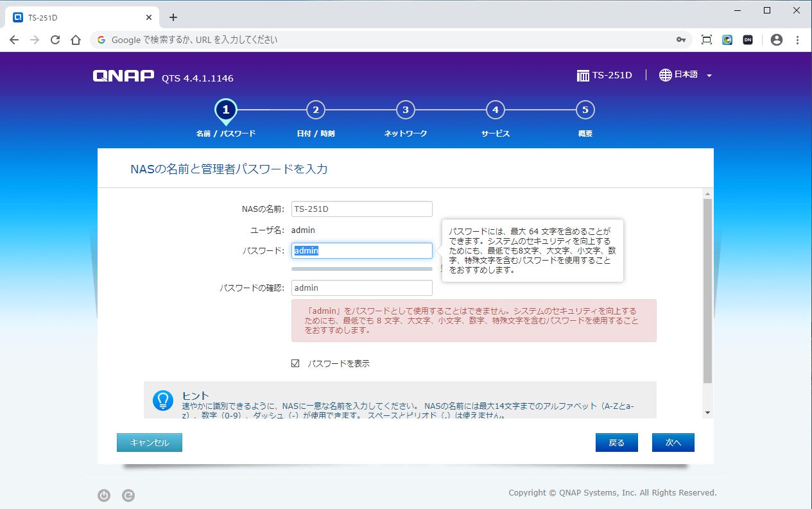812x509 pixels.
Task: Open the Chrome profile avatar icon
Action: (x=777, y=40)
